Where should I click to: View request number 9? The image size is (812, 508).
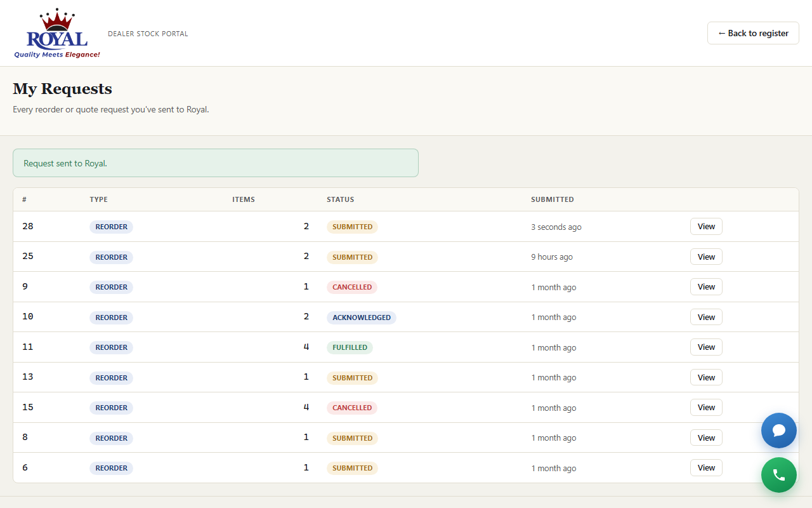tap(706, 287)
